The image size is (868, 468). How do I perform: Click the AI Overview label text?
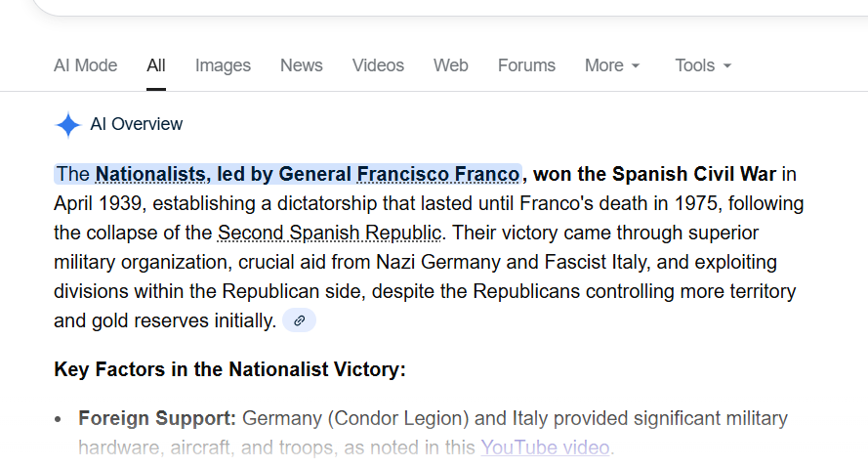[x=137, y=124]
